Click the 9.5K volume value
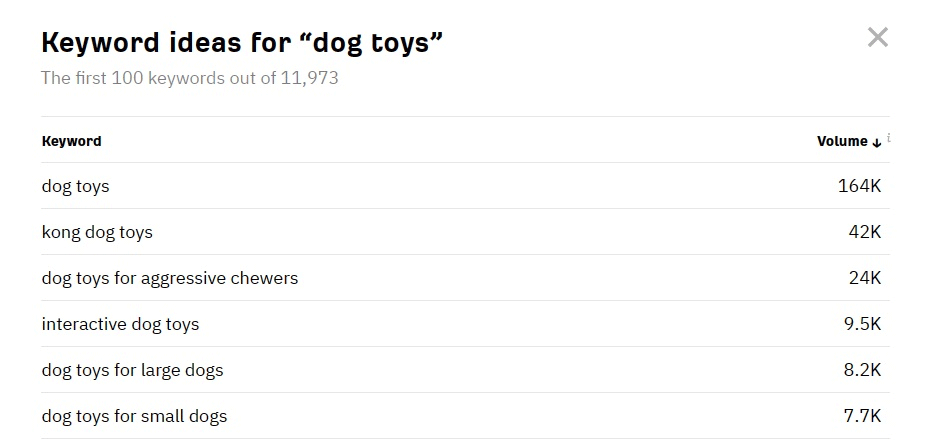 pyautogui.click(x=862, y=324)
